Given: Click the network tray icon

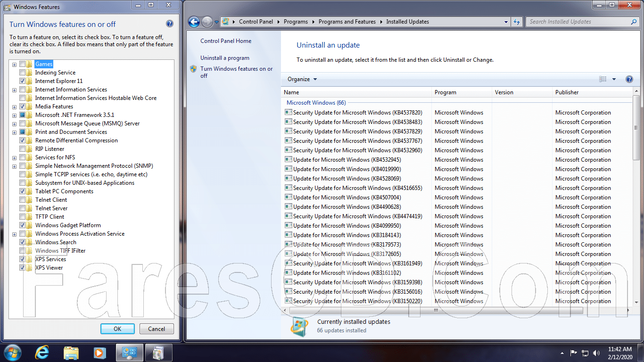Looking at the screenshot, I should coord(585,353).
